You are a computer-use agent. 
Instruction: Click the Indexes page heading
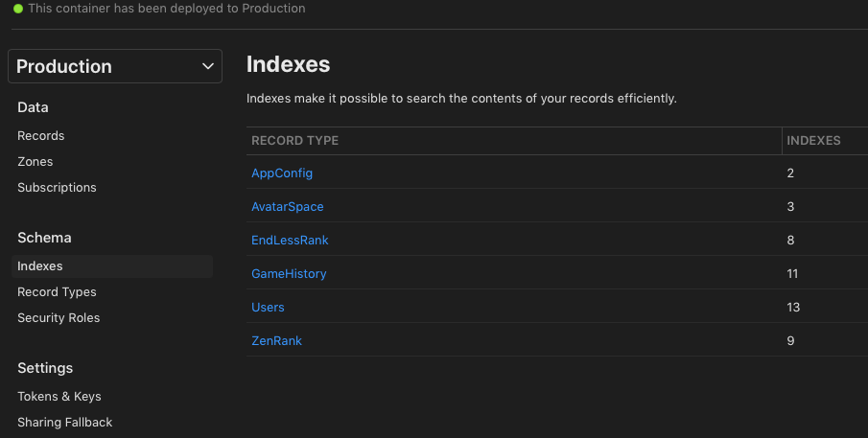coord(289,64)
